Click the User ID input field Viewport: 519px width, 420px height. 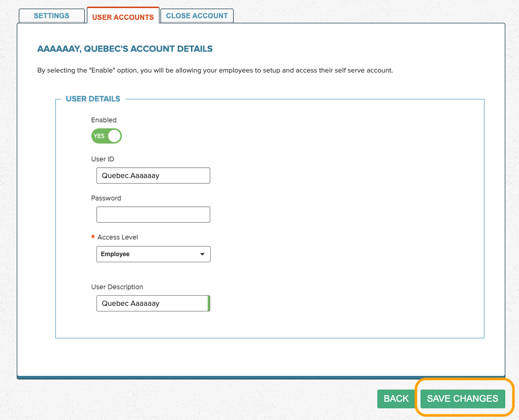[153, 176]
